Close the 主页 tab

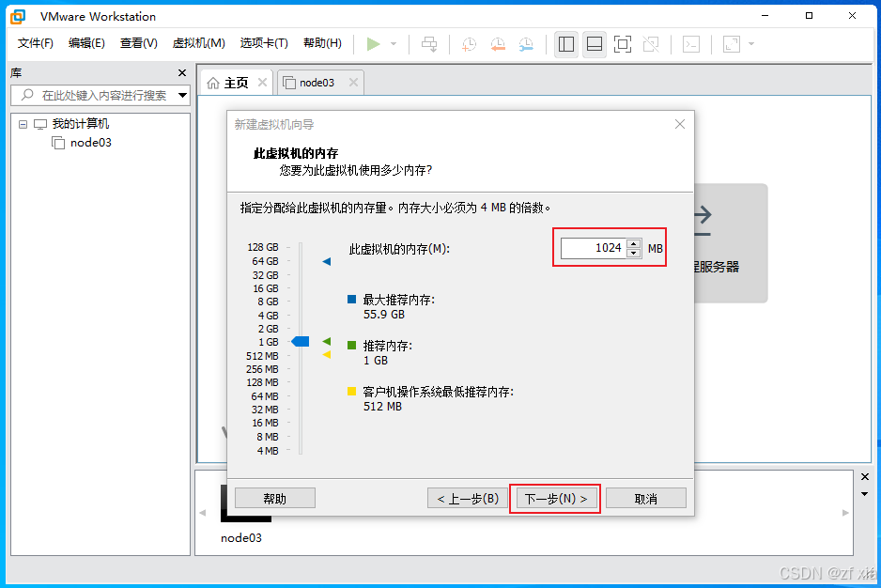262,83
